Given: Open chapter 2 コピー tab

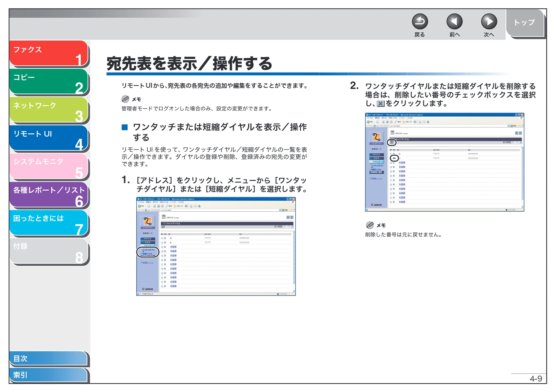Looking at the screenshot, I should tap(49, 81).
